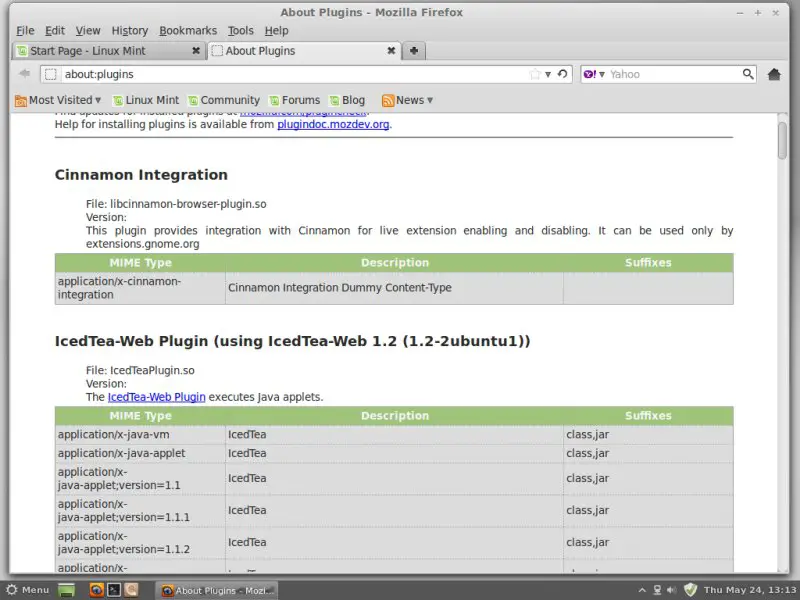
Task: Click the java-applet;version=1.1.2 cell
Action: (140, 542)
